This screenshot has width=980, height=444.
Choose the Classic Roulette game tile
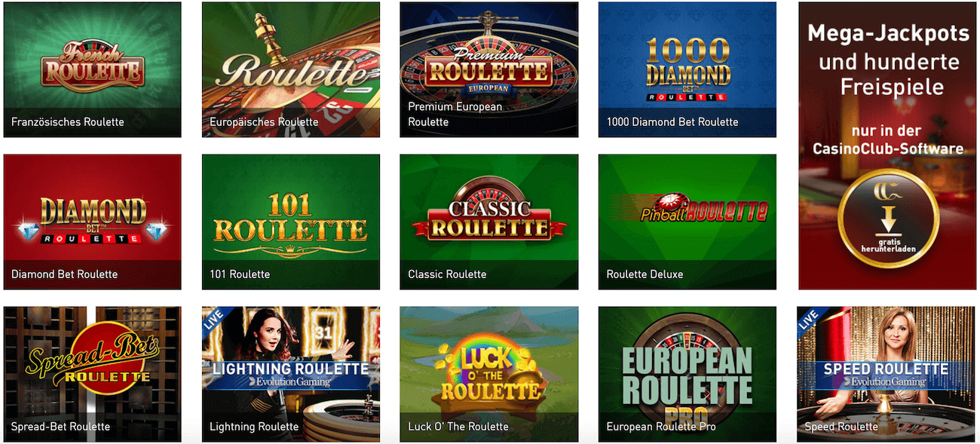tap(489, 222)
